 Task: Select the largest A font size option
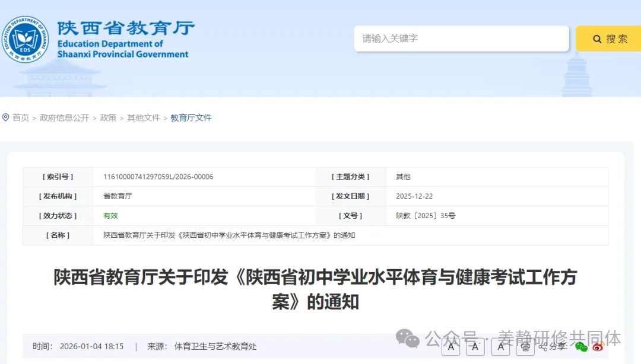click(452, 347)
